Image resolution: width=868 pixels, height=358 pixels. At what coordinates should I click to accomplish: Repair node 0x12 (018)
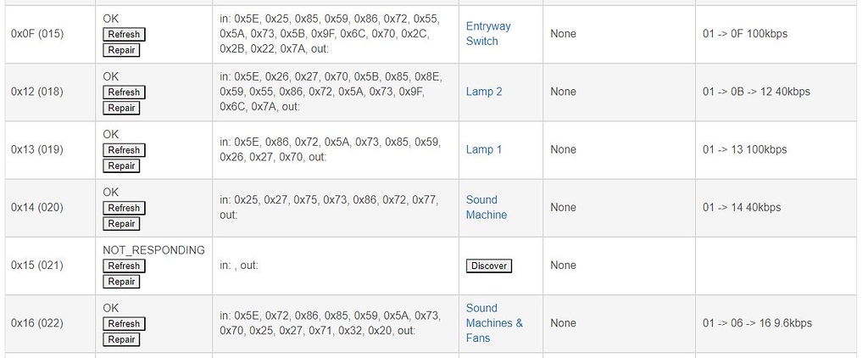(x=121, y=108)
